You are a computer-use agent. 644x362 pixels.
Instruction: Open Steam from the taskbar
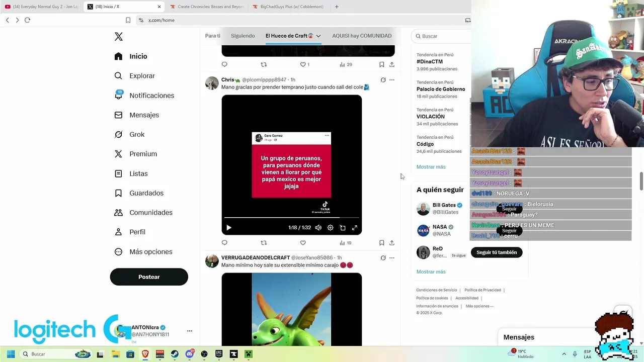pyautogui.click(x=175, y=354)
